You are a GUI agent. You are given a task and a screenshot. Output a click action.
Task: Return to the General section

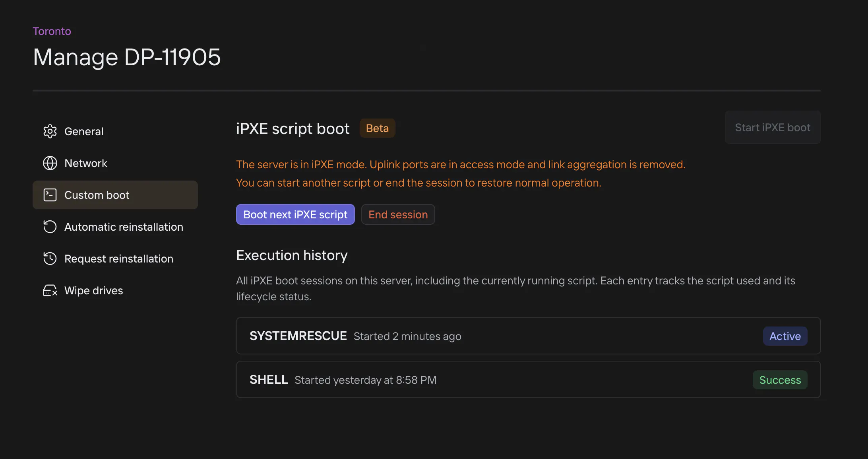[x=83, y=131]
